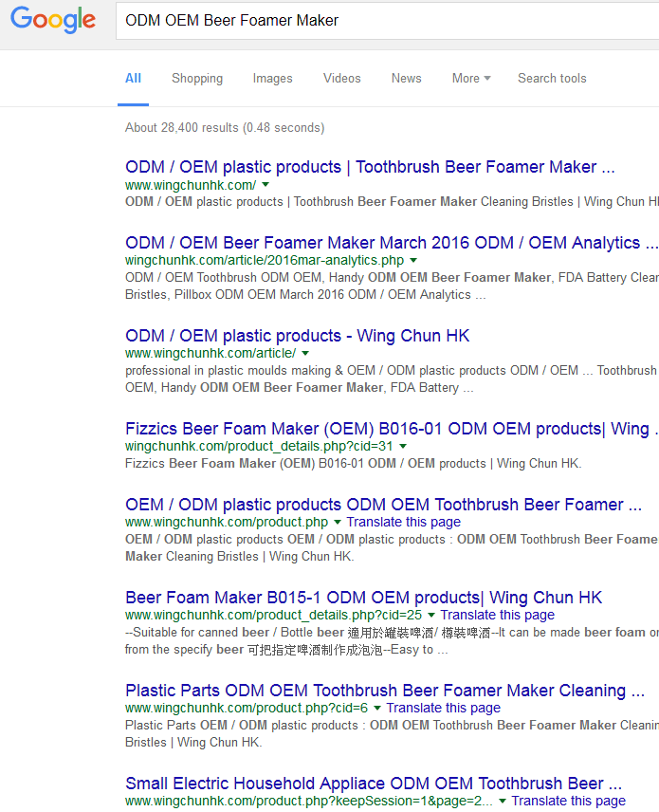Expand arrow beside product.php?keepSession=1&page=2 URL
659x812 pixels.
(503, 801)
